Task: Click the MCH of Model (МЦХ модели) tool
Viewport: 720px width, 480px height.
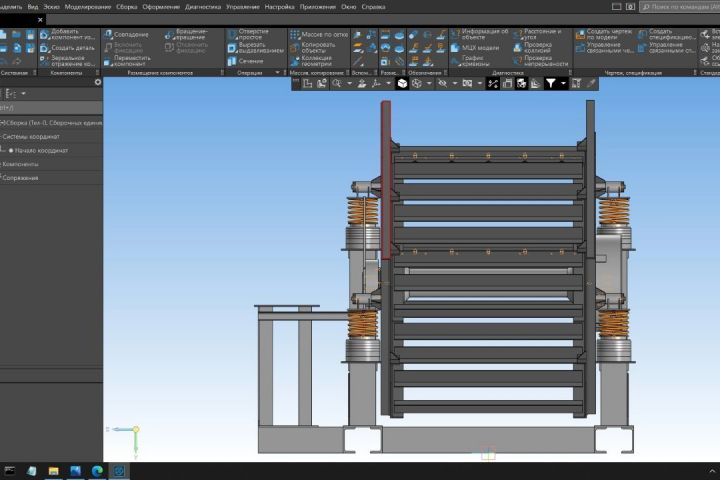Action: (x=480, y=47)
